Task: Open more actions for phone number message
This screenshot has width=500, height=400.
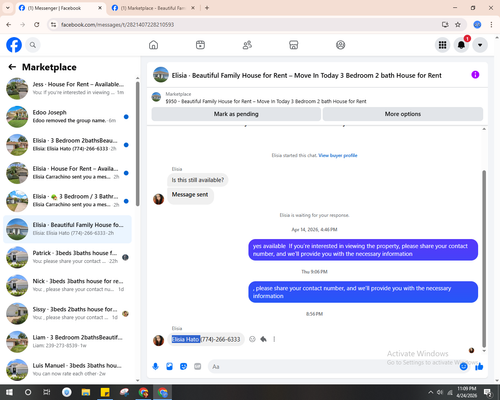Action: pyautogui.click(x=274, y=339)
